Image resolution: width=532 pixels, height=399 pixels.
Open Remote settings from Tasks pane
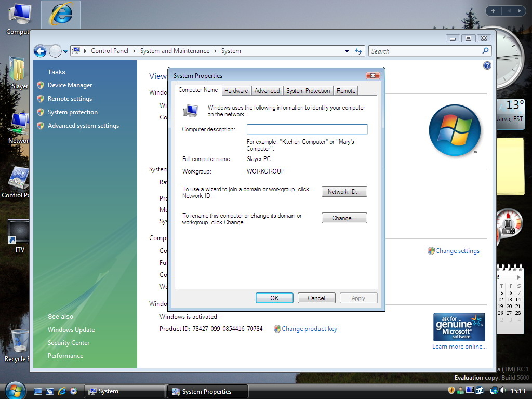point(70,99)
